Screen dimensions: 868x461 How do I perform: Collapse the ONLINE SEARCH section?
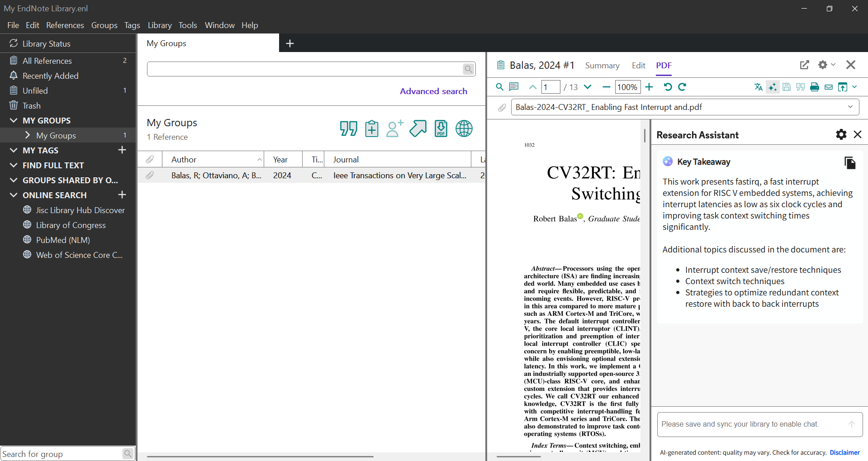[13, 195]
